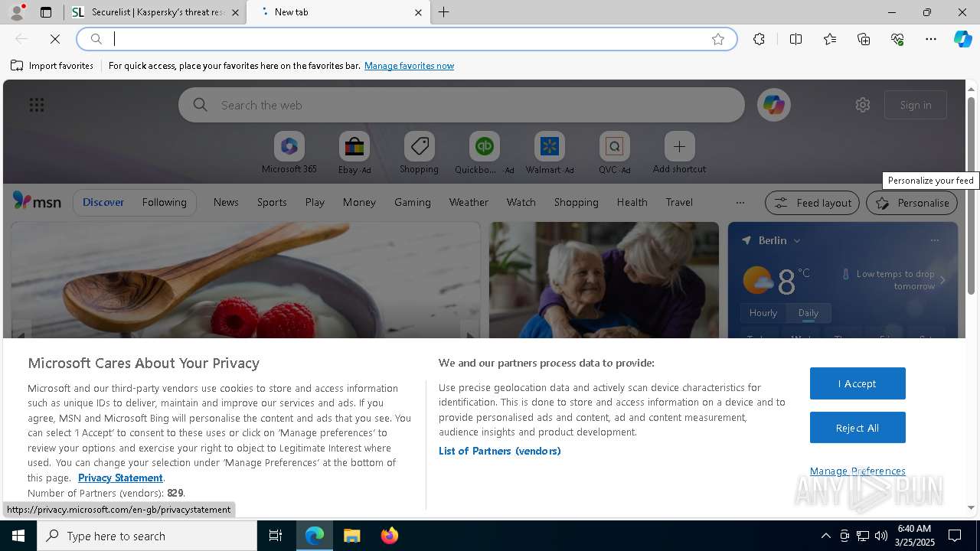Image resolution: width=980 pixels, height=551 pixels.
Task: Show more MSN navigation categories
Action: point(740,203)
